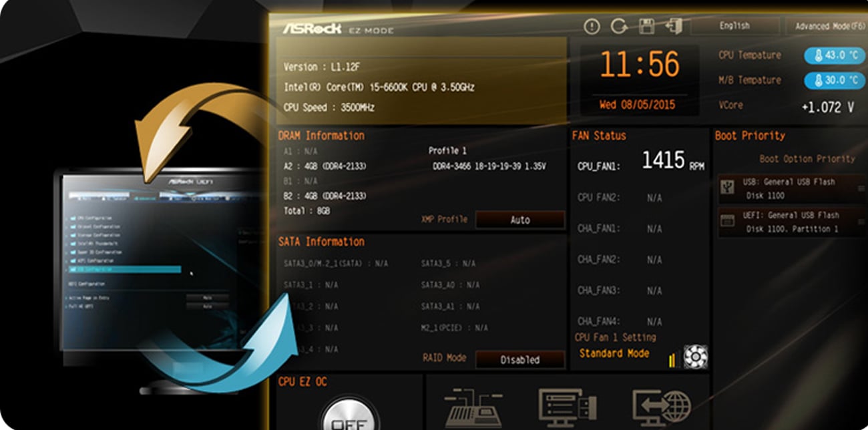Click the Profile 1 label
Viewport: 868px width, 430px height.
pyautogui.click(x=447, y=151)
